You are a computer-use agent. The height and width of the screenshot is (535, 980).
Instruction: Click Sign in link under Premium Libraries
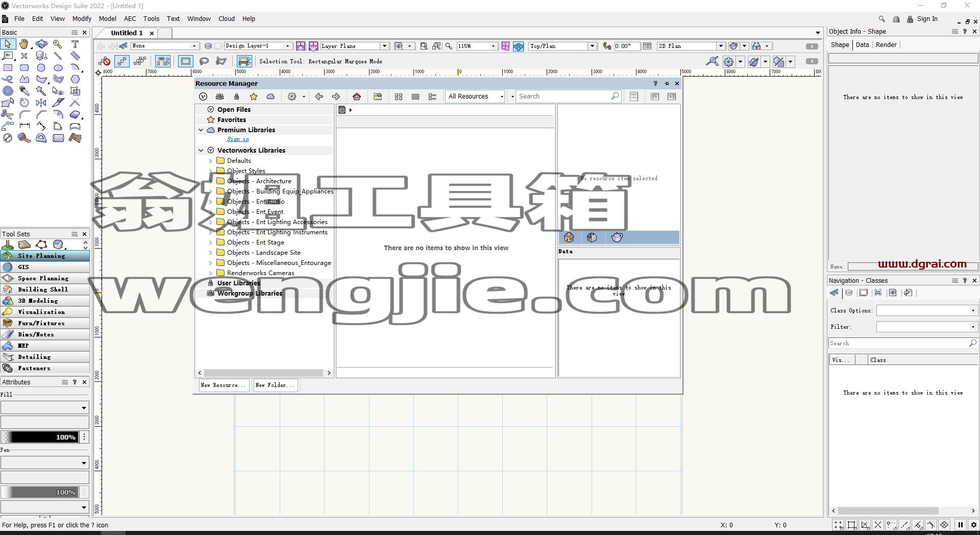pos(238,139)
